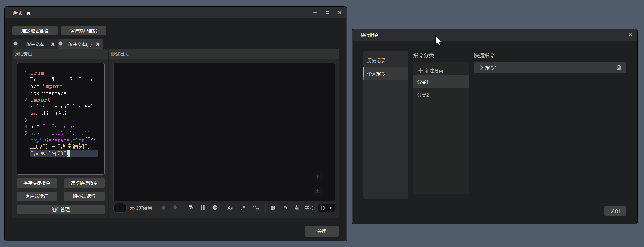Toggle whole-word quotes search option

tap(256, 208)
